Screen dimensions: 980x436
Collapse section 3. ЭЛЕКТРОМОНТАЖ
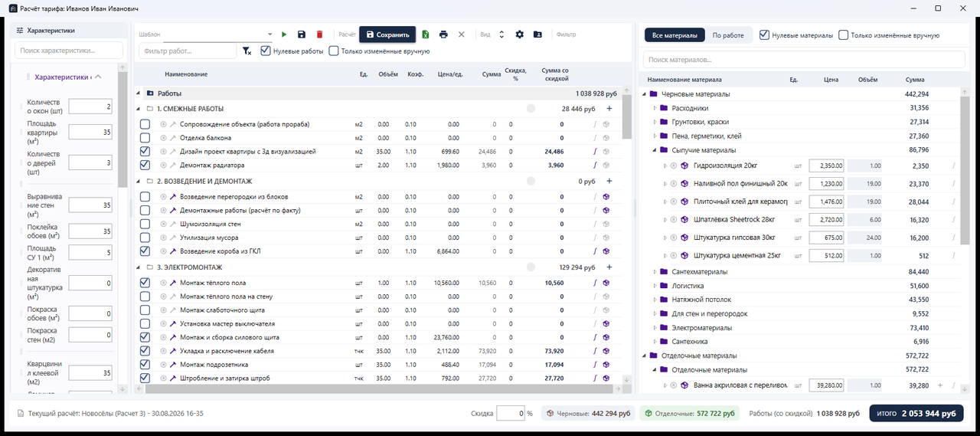tap(139, 267)
